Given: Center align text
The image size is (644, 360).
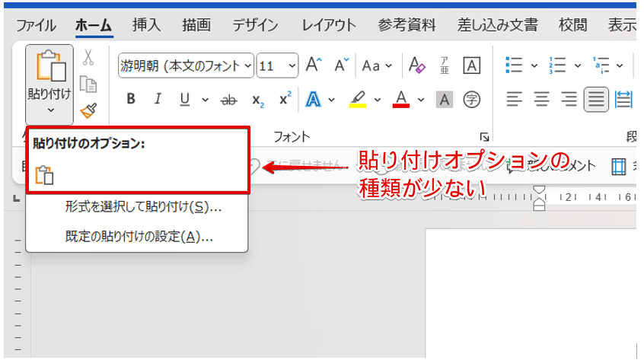Looking at the screenshot, I should pyautogui.click(x=542, y=100).
